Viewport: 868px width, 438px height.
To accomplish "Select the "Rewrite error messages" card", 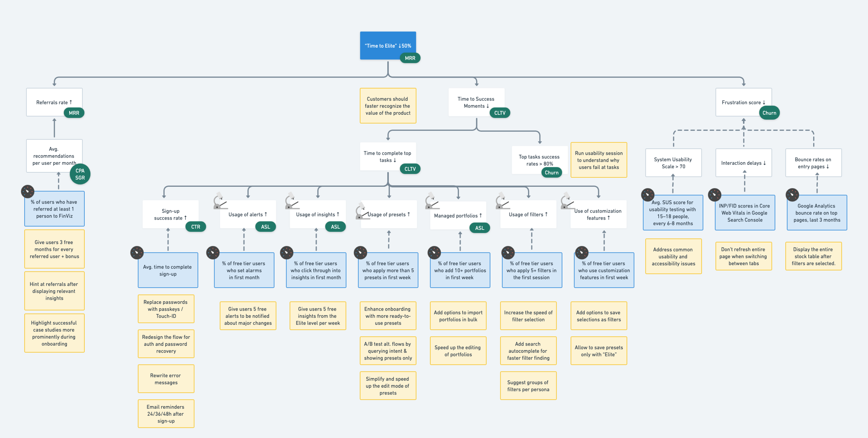I will [x=166, y=379].
